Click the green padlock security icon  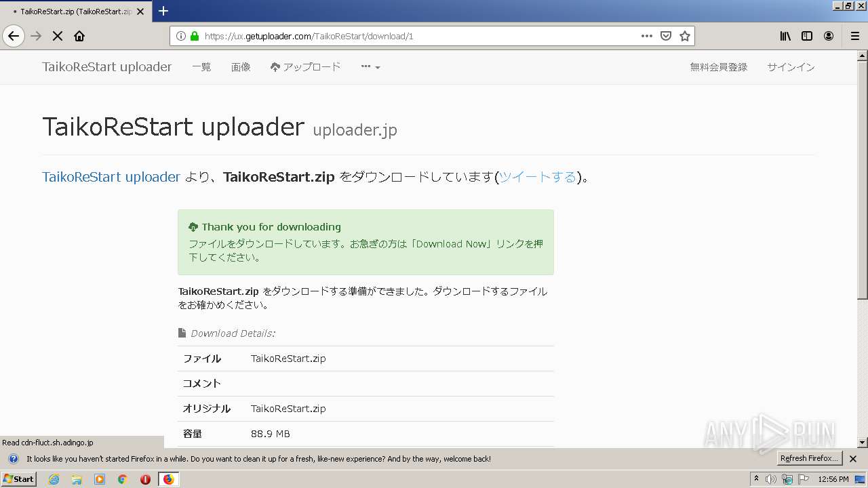195,36
